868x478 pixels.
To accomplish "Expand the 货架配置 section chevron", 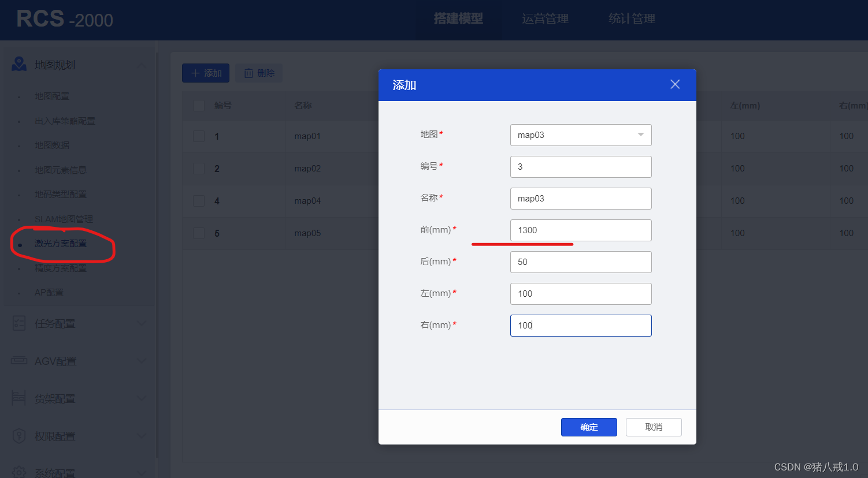I will tap(141, 398).
